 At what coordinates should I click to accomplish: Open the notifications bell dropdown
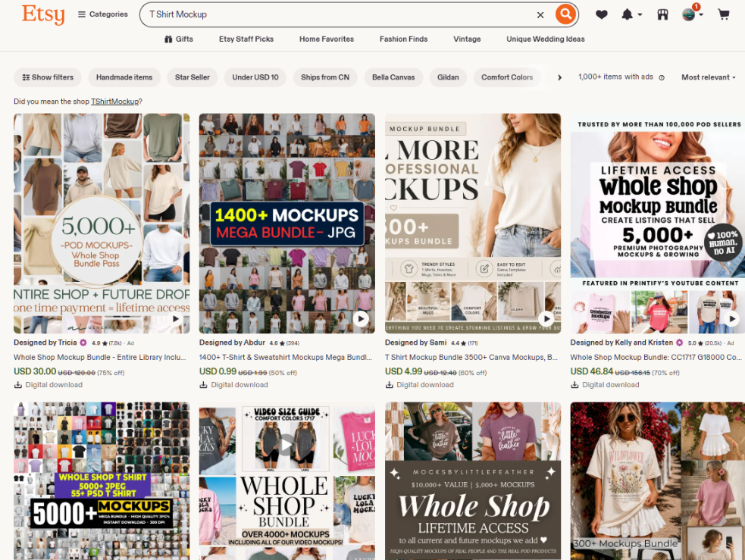pyautogui.click(x=631, y=14)
